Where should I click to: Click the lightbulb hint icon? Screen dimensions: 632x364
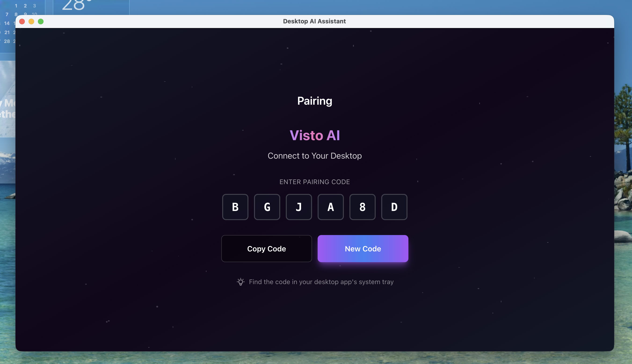tap(240, 282)
